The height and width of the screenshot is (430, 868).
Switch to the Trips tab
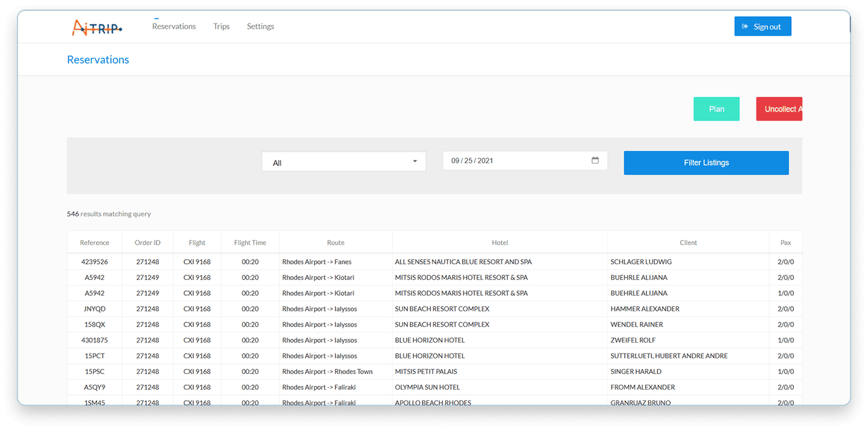tap(222, 26)
